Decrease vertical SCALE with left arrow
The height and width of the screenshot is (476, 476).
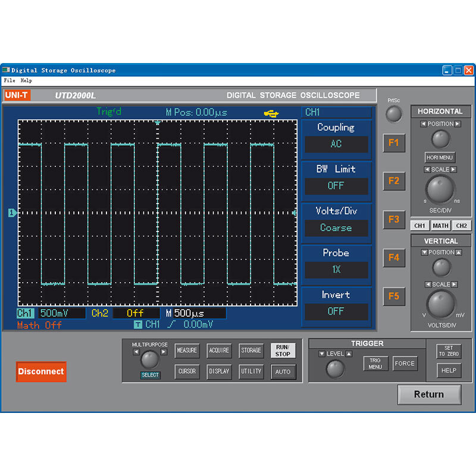[428, 284]
